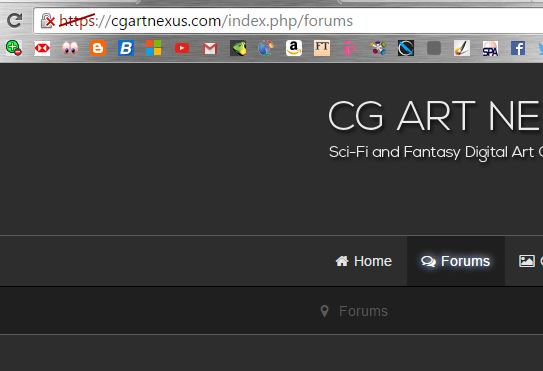Viewport: 543px width, 371px height.
Task: Open the paintbrush icon bookmark
Action: click(x=462, y=48)
